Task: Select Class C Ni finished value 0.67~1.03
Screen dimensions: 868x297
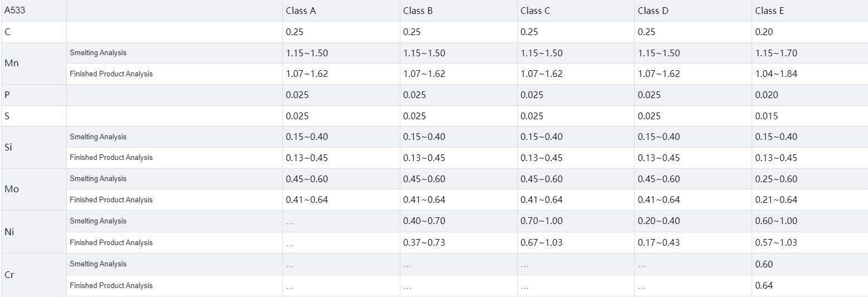Action: point(541,242)
